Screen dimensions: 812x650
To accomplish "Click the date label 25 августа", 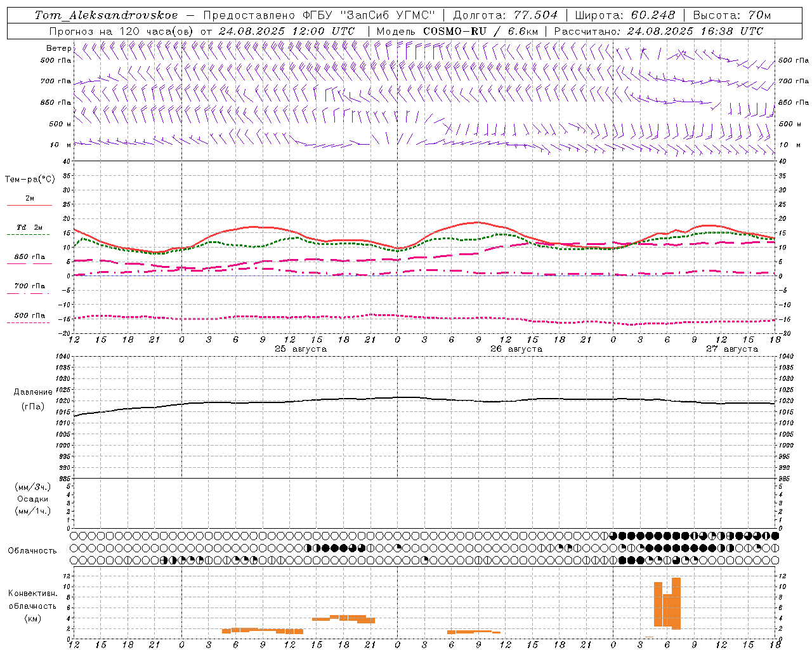I will click(301, 349).
